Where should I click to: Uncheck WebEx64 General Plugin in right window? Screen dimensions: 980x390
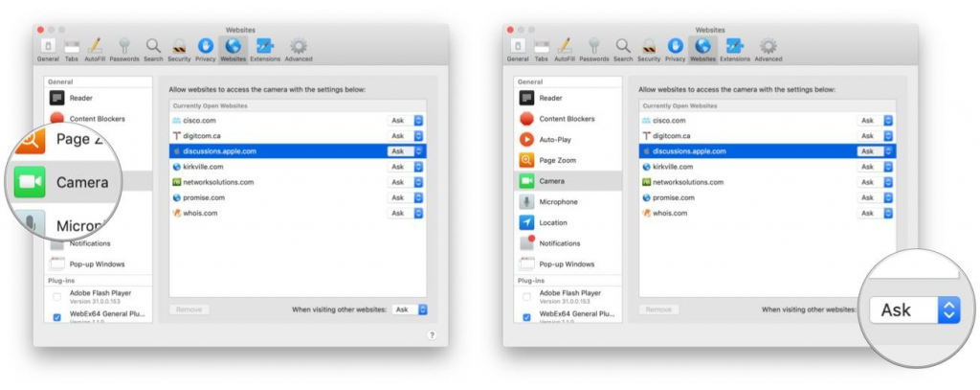coord(526,317)
